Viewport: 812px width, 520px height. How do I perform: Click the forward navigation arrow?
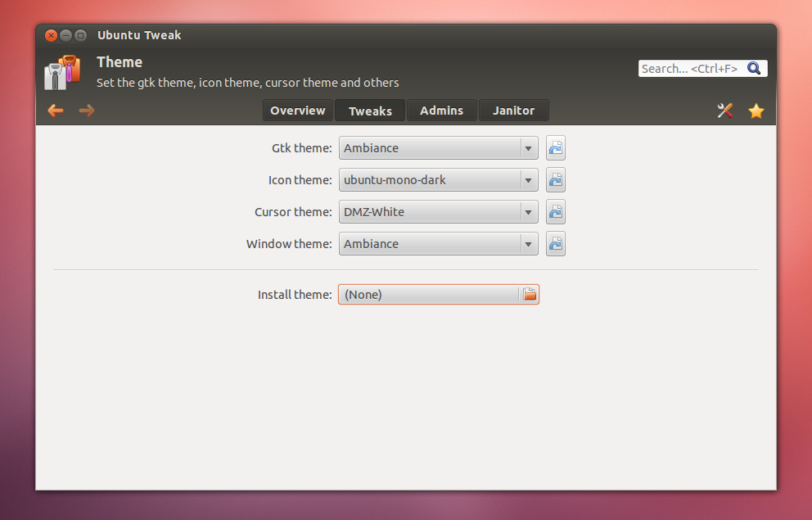[86, 111]
